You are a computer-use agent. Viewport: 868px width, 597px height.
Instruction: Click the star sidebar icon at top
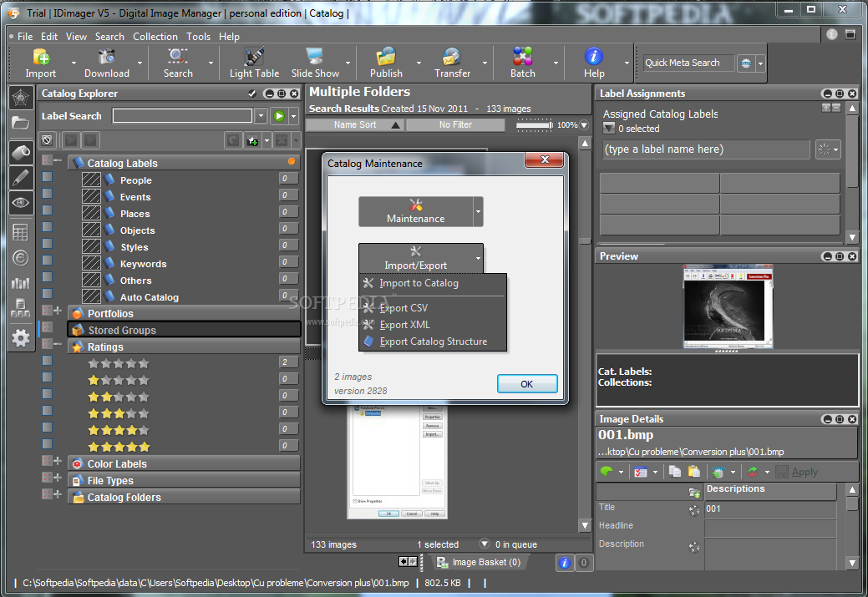pos(21,99)
